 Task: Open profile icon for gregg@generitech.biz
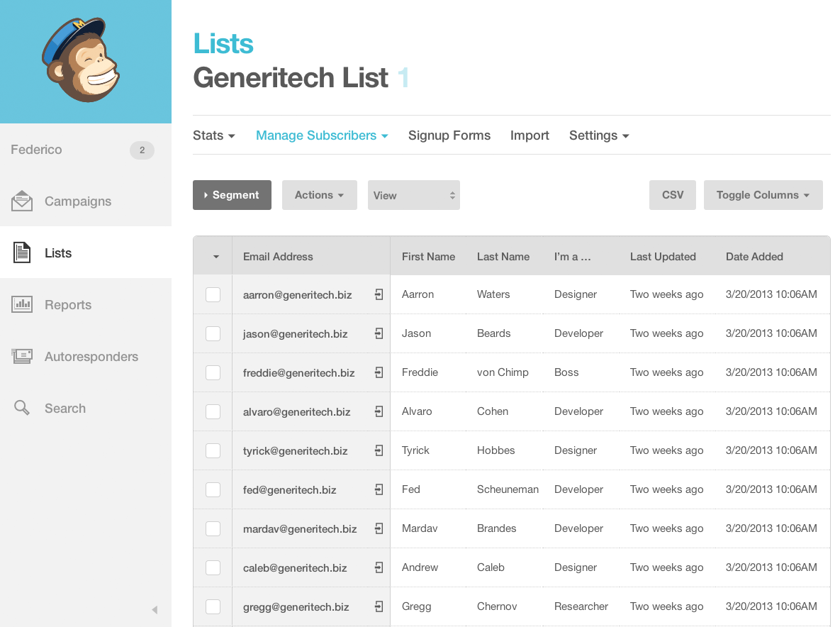379,606
